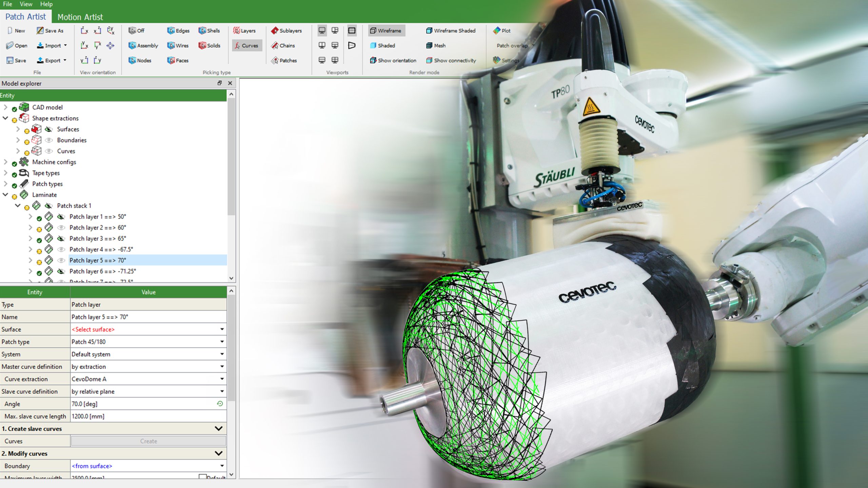Click Save As in File group
This screenshot has height=488, width=868.
coord(50,31)
